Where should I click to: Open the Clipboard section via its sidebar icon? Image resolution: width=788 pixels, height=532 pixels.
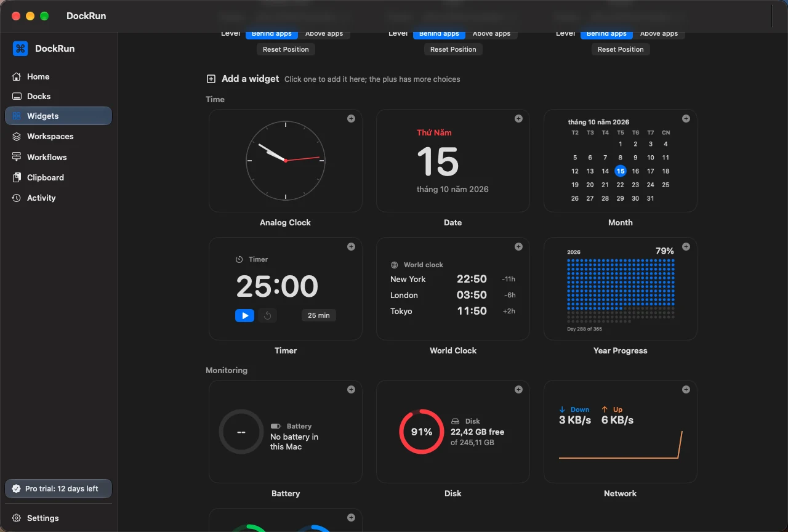(x=17, y=177)
